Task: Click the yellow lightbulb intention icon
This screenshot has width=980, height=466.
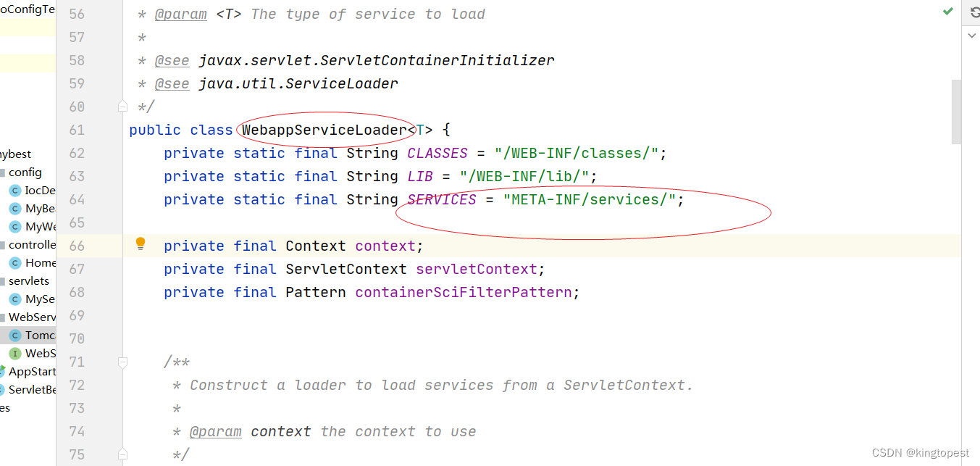Action: (141, 244)
